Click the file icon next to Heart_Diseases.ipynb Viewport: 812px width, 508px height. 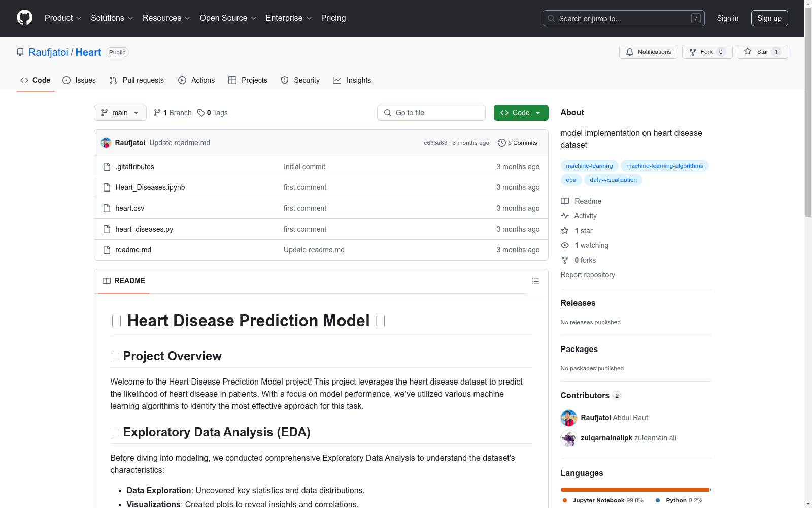coord(107,187)
